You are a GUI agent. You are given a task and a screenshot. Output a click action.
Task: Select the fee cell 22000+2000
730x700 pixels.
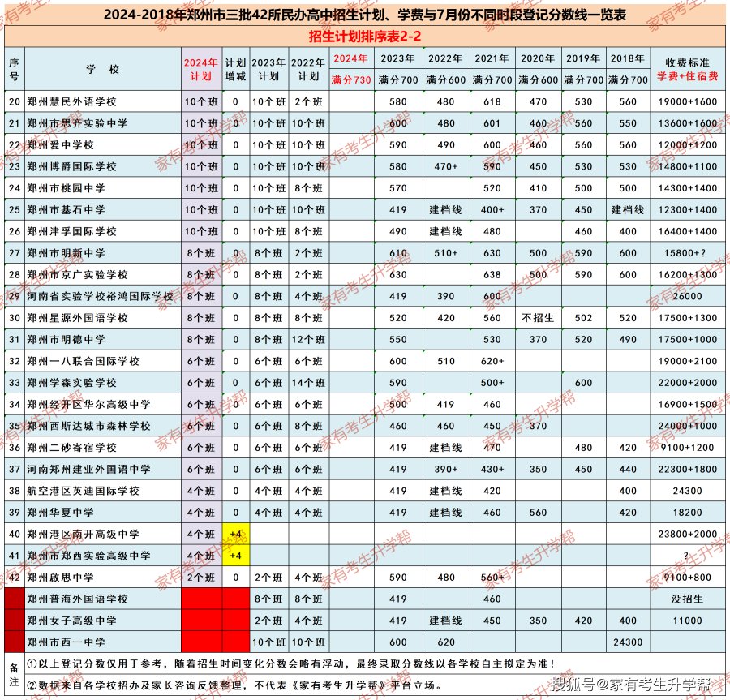pyautogui.click(x=687, y=383)
